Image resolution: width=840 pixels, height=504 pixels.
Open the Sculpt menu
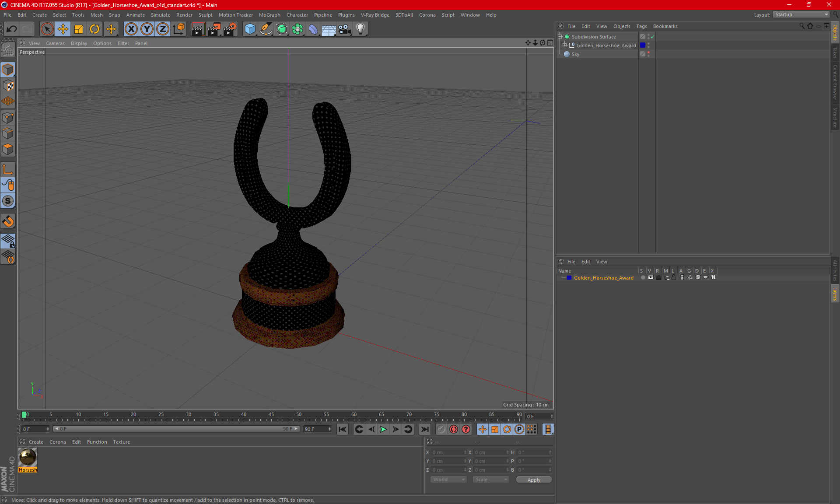point(205,15)
